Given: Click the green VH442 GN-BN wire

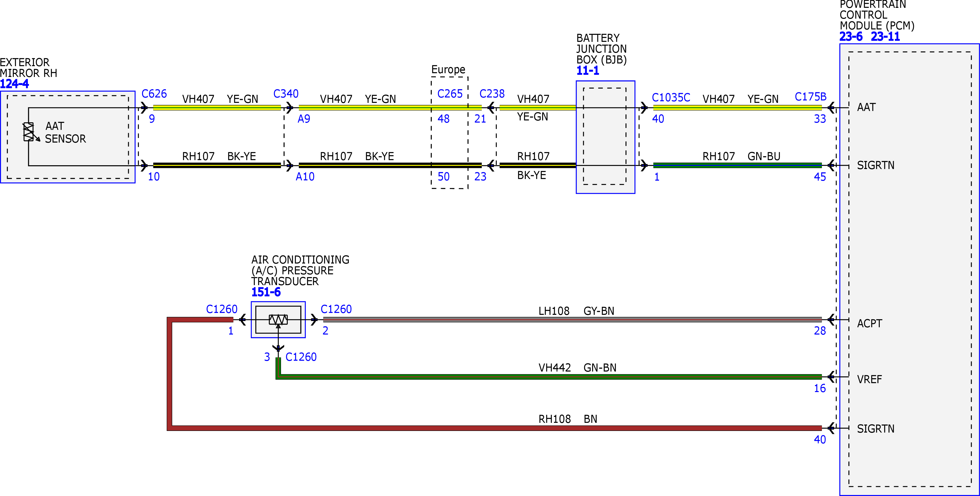Looking at the screenshot, I should point(548,377).
